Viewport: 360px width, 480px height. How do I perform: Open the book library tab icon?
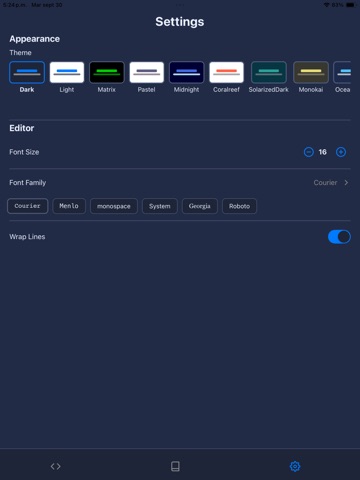pyautogui.click(x=175, y=466)
